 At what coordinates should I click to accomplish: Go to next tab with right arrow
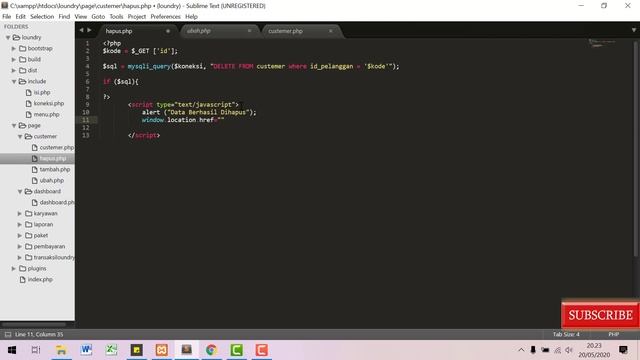(89, 30)
